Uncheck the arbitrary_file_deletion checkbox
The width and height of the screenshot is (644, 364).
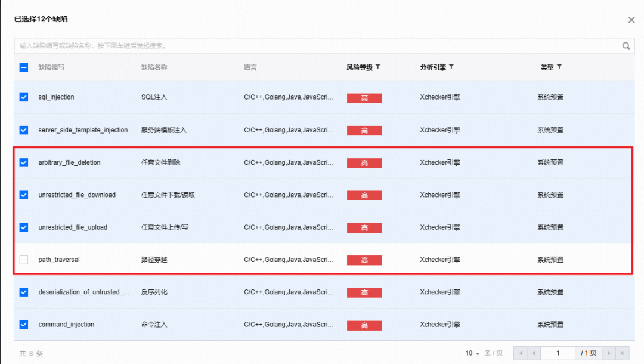(x=24, y=163)
